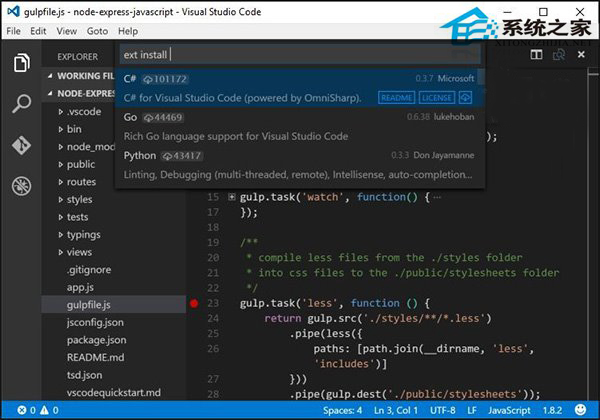Open the Explorer view in activity bar

(21, 62)
